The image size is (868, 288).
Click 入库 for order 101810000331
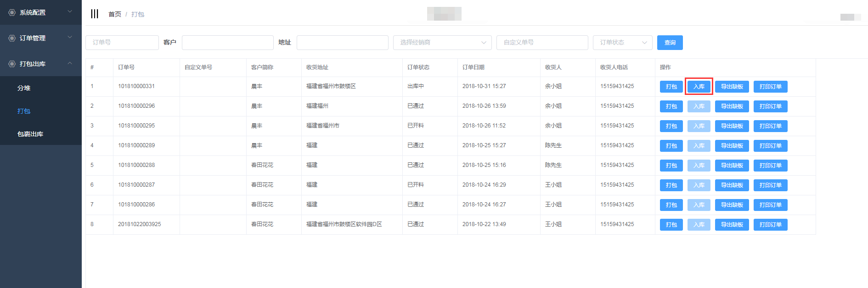point(699,87)
